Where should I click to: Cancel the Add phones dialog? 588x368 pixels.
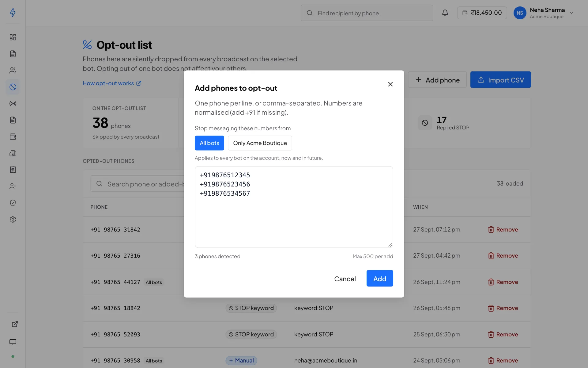click(x=345, y=278)
